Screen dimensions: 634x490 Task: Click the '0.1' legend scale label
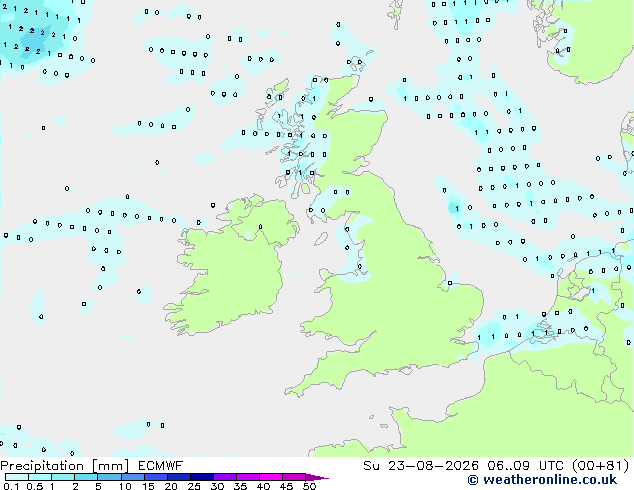coord(11,486)
